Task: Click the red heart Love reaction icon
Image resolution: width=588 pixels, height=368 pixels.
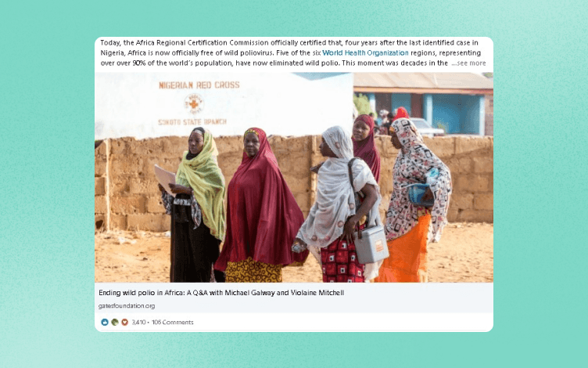Action: (124, 322)
